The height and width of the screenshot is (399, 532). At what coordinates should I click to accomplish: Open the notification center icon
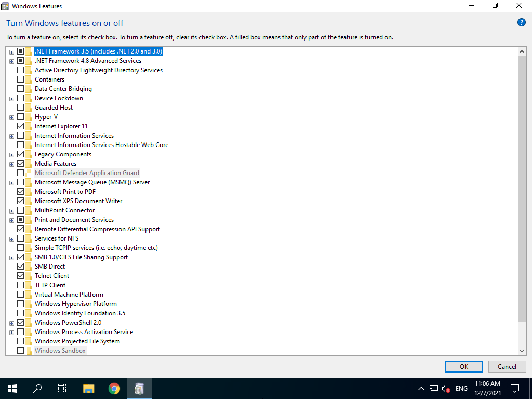point(515,389)
